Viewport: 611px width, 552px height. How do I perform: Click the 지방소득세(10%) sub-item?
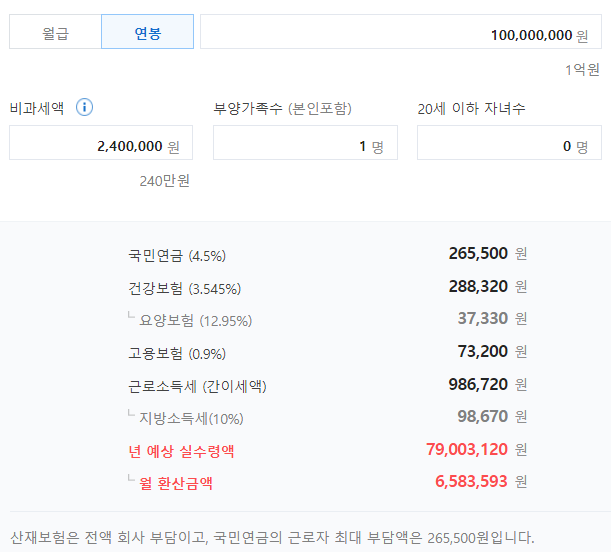pyautogui.click(x=191, y=418)
